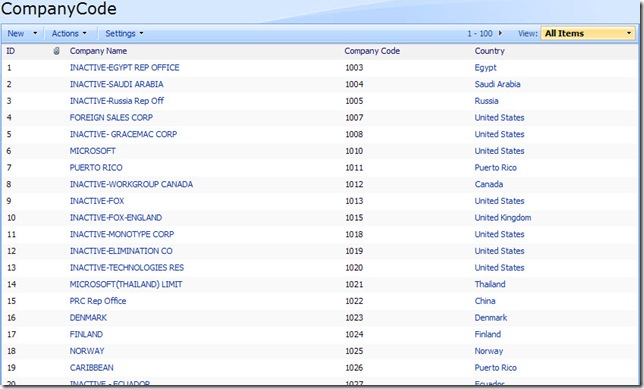
Task: Click the CompanyCode list title
Action: (x=59, y=9)
